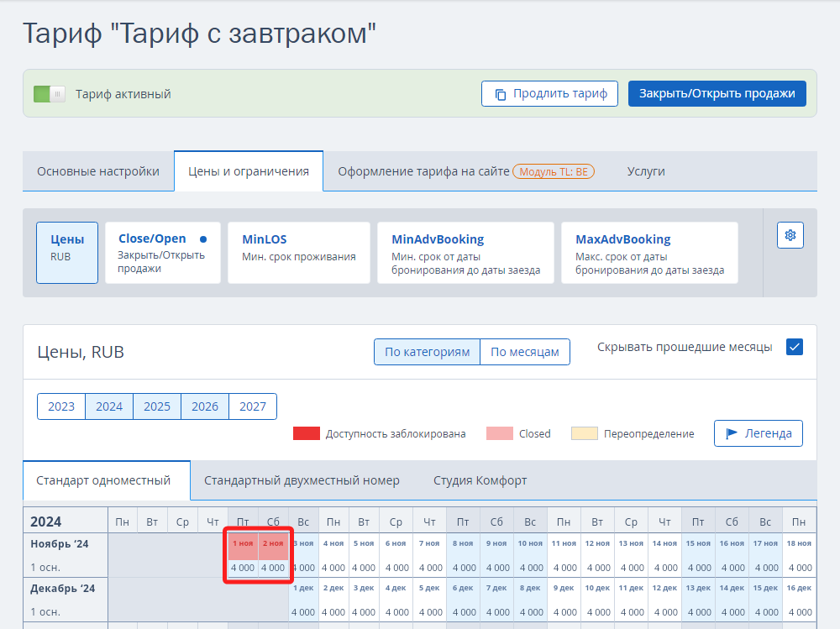Click the blue dot on Close/Open tile
Screen dimensions: 840x629
203,239
